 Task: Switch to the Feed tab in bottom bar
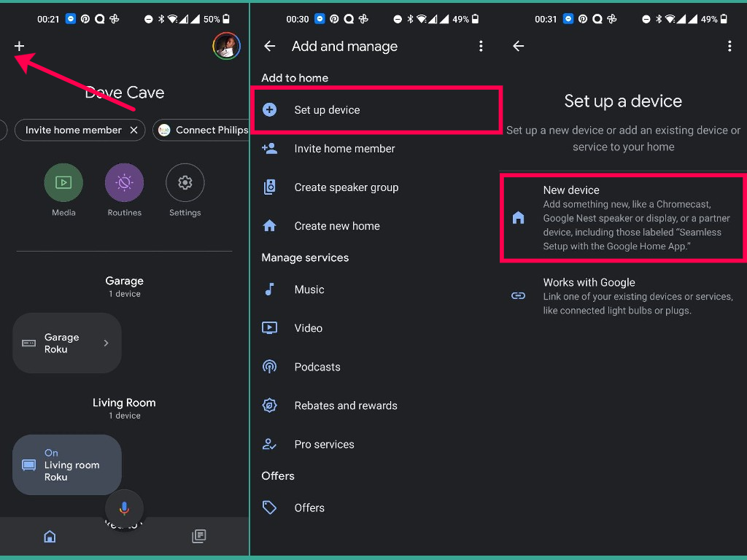[198, 537]
